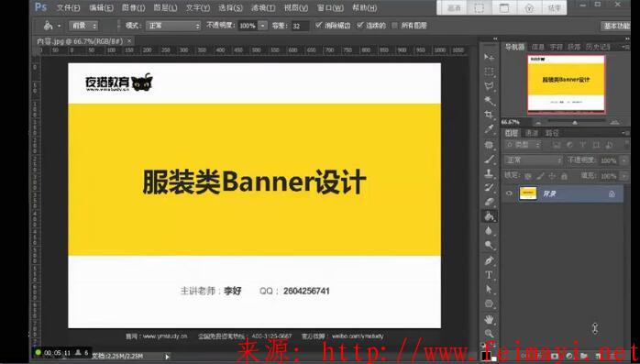640x364 pixels.
Task: Toggle the 连续的 contiguous checkbox
Action: pos(359,26)
